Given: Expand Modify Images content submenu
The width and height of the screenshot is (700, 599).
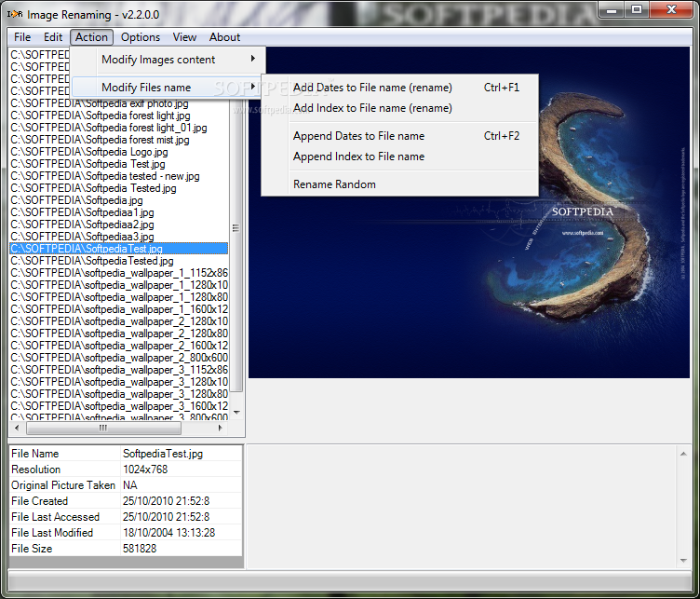Looking at the screenshot, I should [168, 60].
